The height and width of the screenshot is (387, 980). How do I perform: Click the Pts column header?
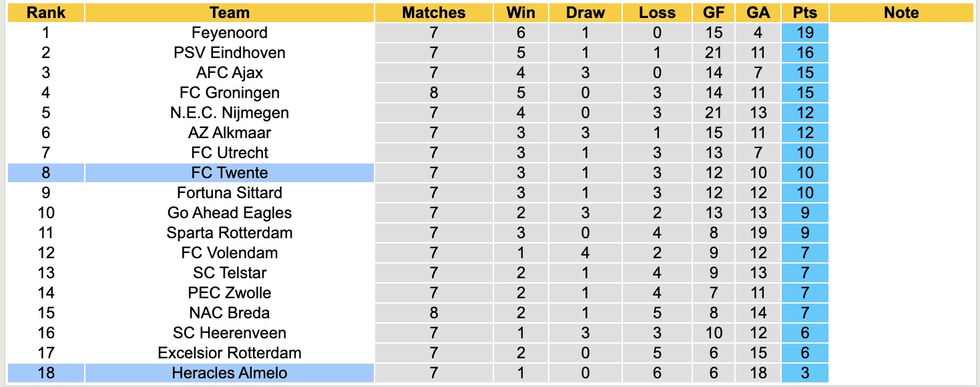coord(804,13)
